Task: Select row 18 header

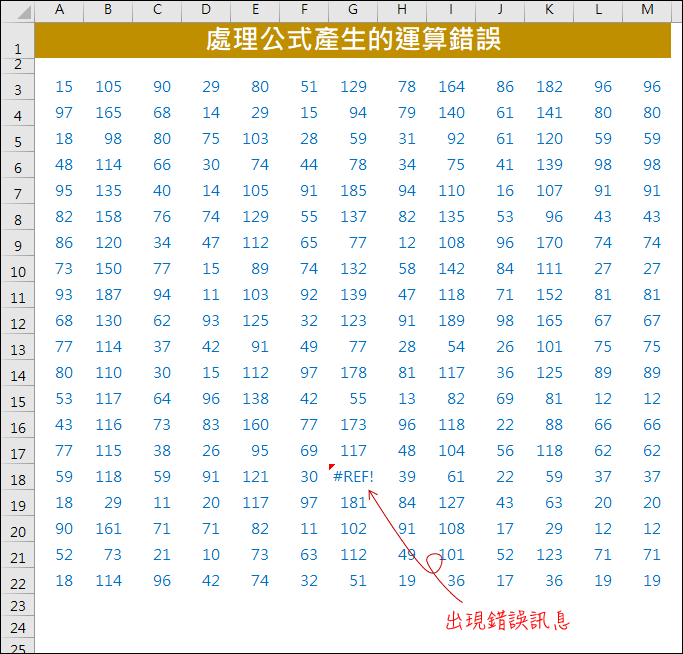Action: point(17,477)
